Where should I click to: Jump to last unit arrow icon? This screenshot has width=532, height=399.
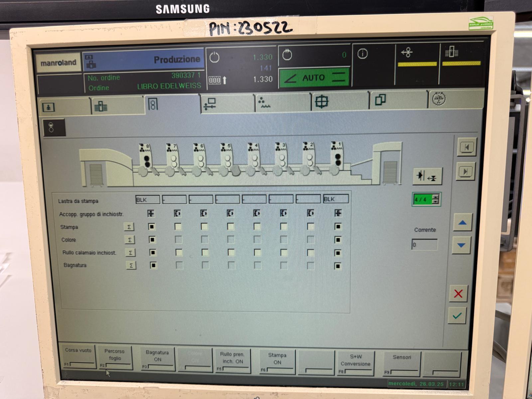click(x=465, y=172)
